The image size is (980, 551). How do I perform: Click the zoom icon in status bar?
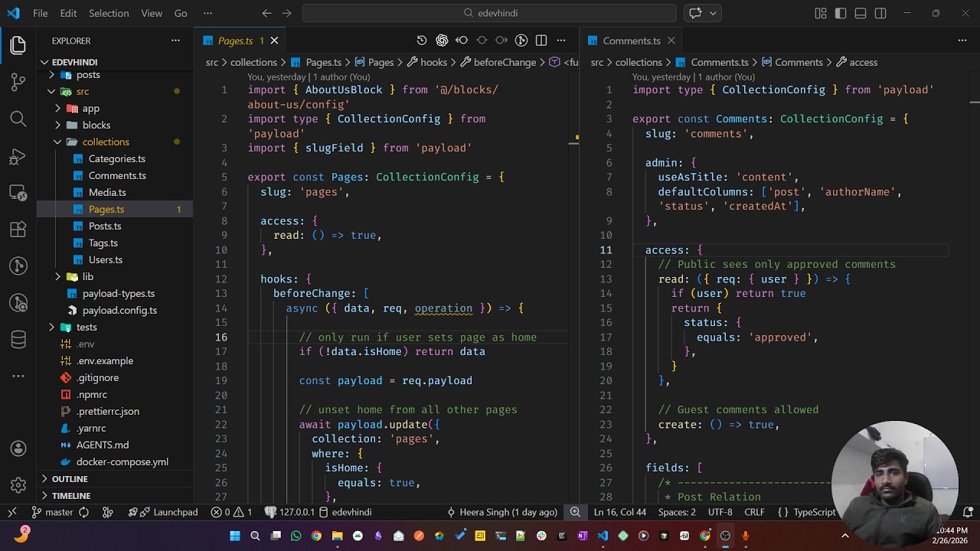[575, 512]
